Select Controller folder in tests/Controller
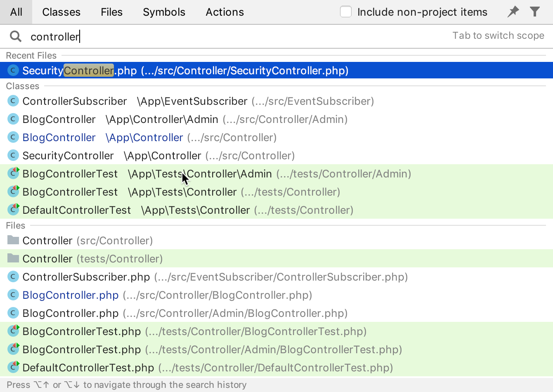 point(276,259)
